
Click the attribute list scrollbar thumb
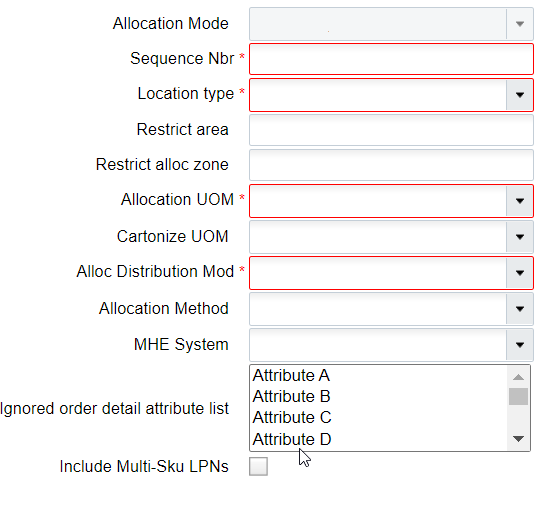[x=518, y=397]
